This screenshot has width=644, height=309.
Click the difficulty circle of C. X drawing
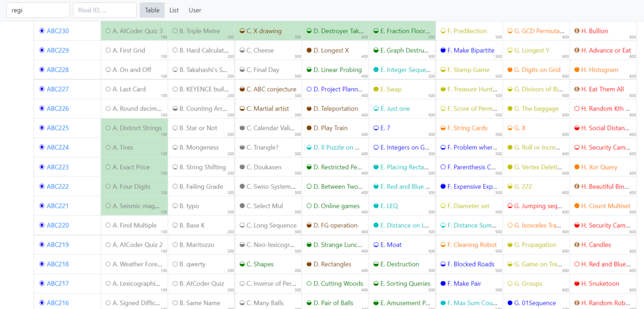click(x=242, y=31)
